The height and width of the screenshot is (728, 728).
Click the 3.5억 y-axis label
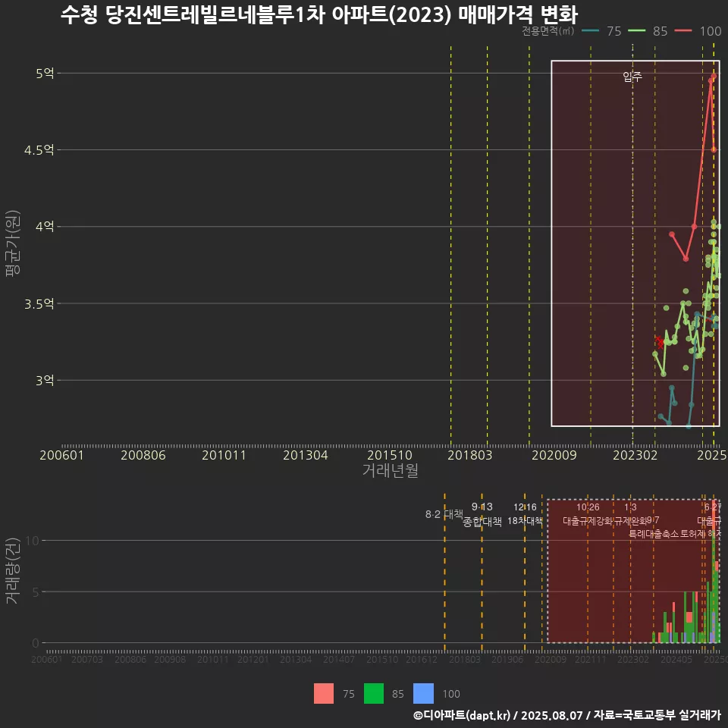point(39,303)
